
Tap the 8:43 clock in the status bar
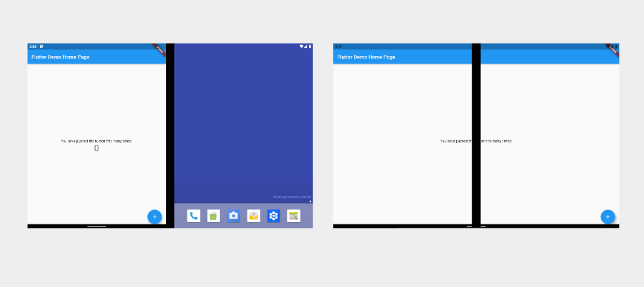coord(33,47)
